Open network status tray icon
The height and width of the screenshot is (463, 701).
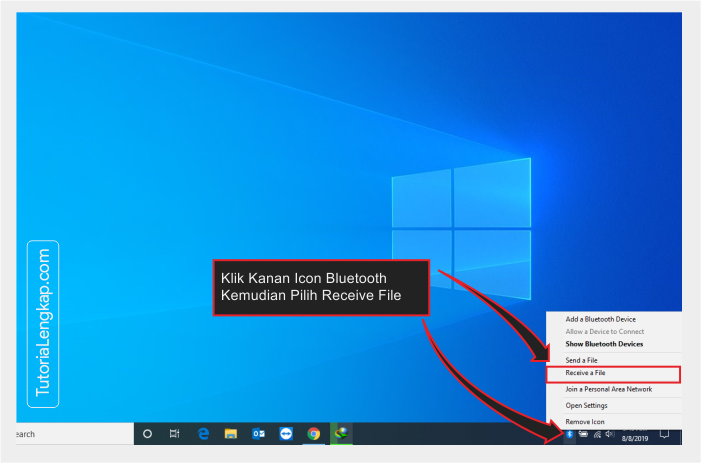pos(597,434)
